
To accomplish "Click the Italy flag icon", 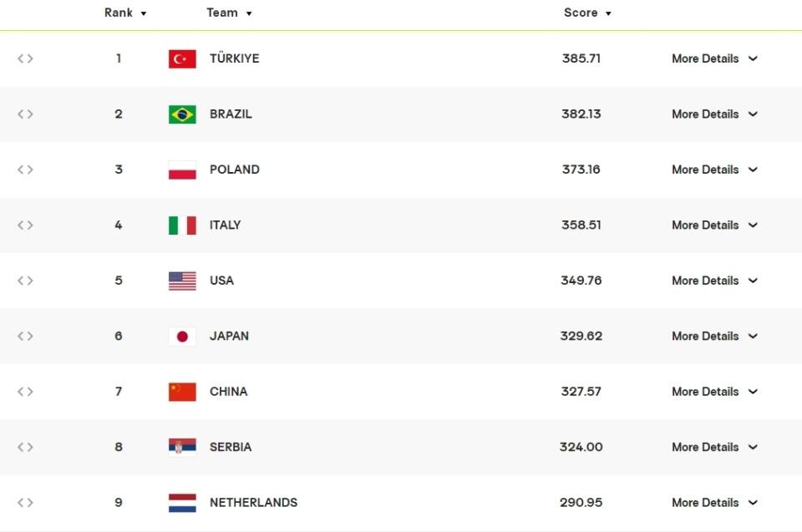I will [182, 225].
